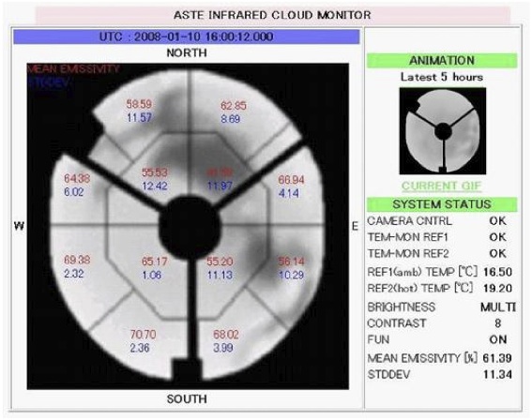532x420 pixels.
Task: Click the stddev value 10.29
Action: tap(291, 275)
